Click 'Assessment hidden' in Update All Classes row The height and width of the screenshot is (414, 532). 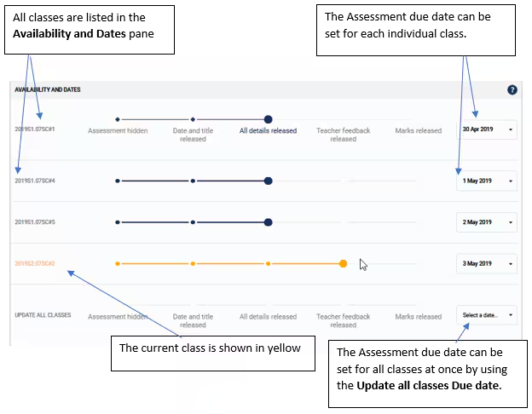point(118,317)
